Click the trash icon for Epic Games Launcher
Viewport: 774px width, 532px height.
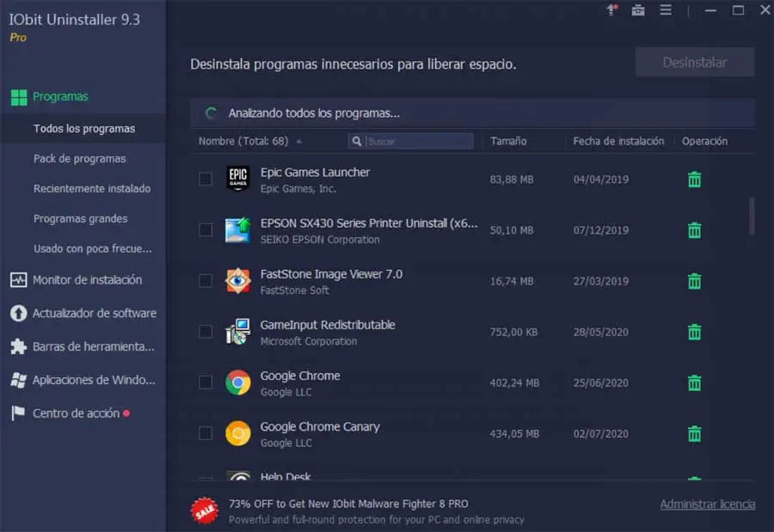pyautogui.click(x=695, y=179)
